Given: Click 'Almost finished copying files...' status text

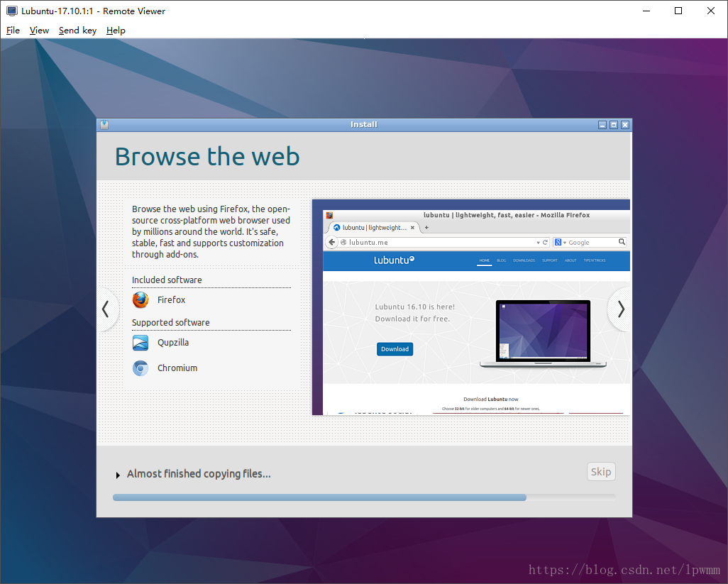Looking at the screenshot, I should 199,474.
